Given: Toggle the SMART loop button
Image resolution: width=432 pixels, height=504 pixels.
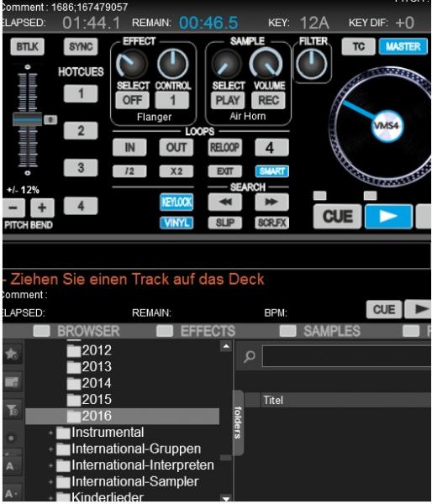Looking at the screenshot, I should 271,171.
